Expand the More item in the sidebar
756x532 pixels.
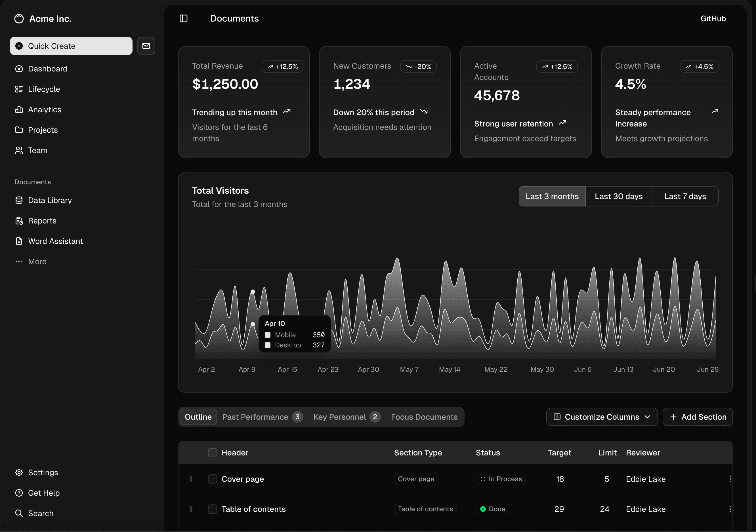(37, 261)
